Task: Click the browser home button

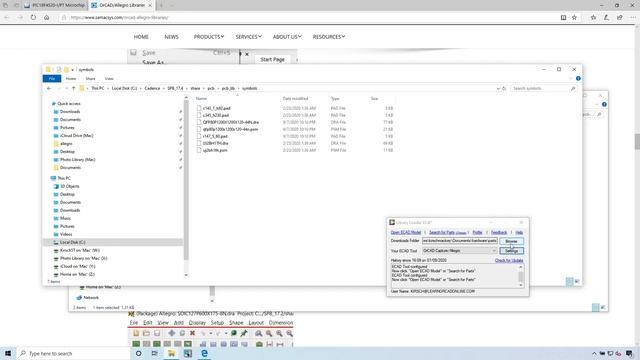Action: (x=47, y=18)
